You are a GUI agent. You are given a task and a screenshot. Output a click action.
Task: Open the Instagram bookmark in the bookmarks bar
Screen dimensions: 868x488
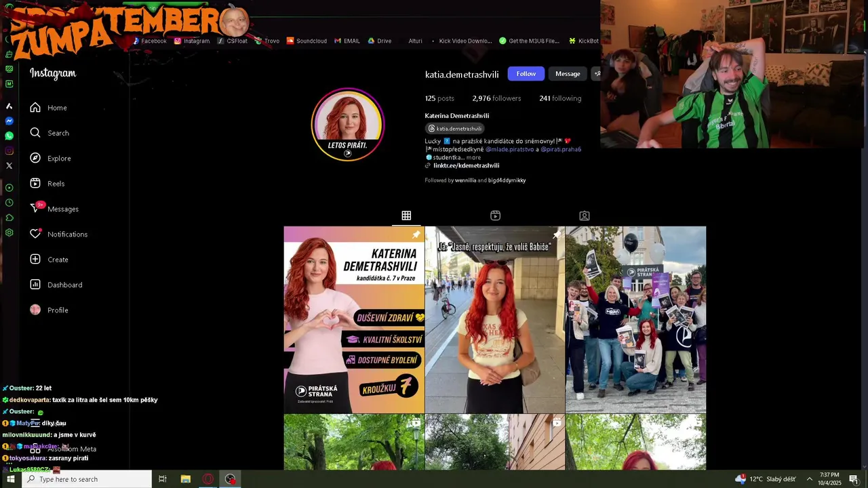pos(192,41)
